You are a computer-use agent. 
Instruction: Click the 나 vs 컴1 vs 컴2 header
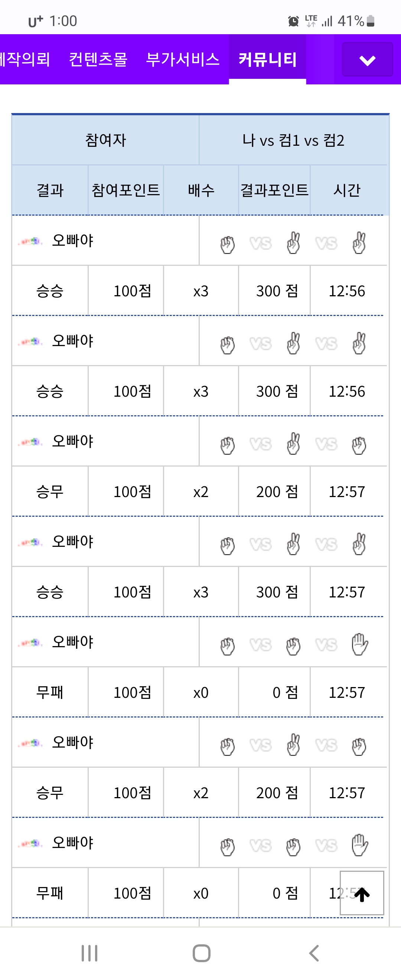293,140
